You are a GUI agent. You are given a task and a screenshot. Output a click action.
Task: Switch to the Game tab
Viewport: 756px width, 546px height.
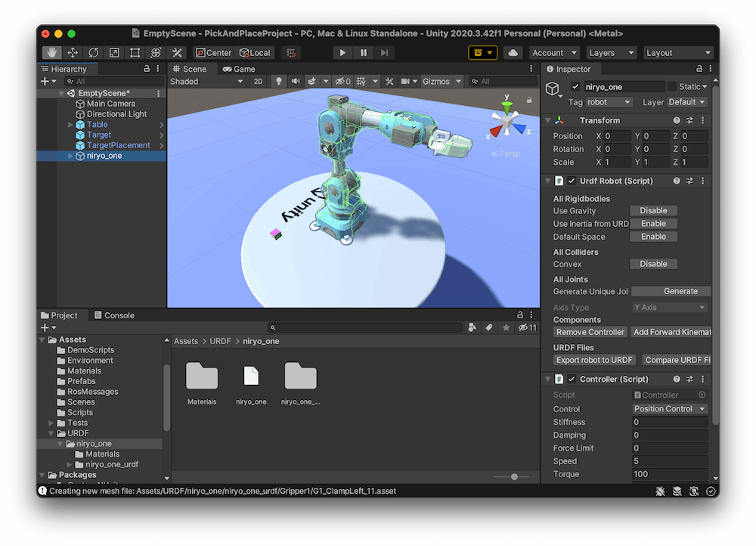pyautogui.click(x=239, y=69)
